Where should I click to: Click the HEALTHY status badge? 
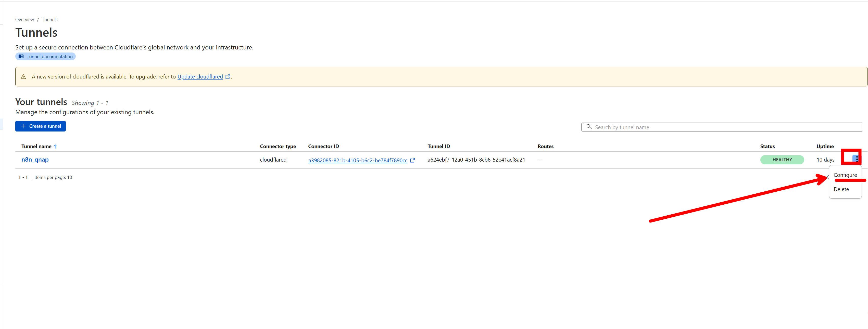coord(782,159)
